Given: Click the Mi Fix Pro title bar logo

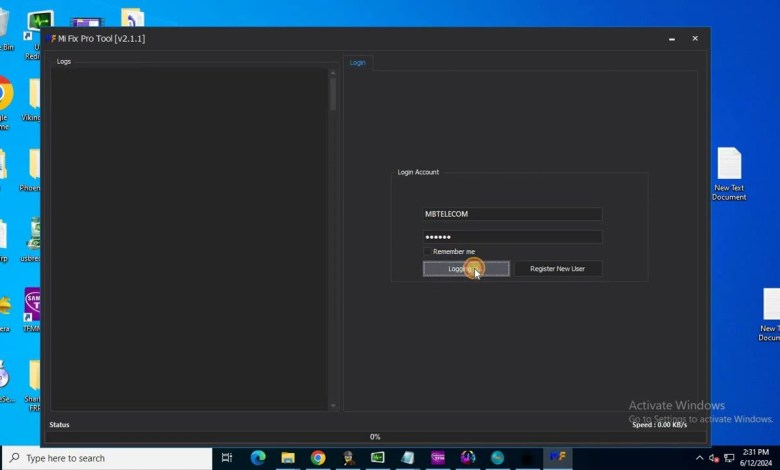Looking at the screenshot, I should pyautogui.click(x=51, y=38).
